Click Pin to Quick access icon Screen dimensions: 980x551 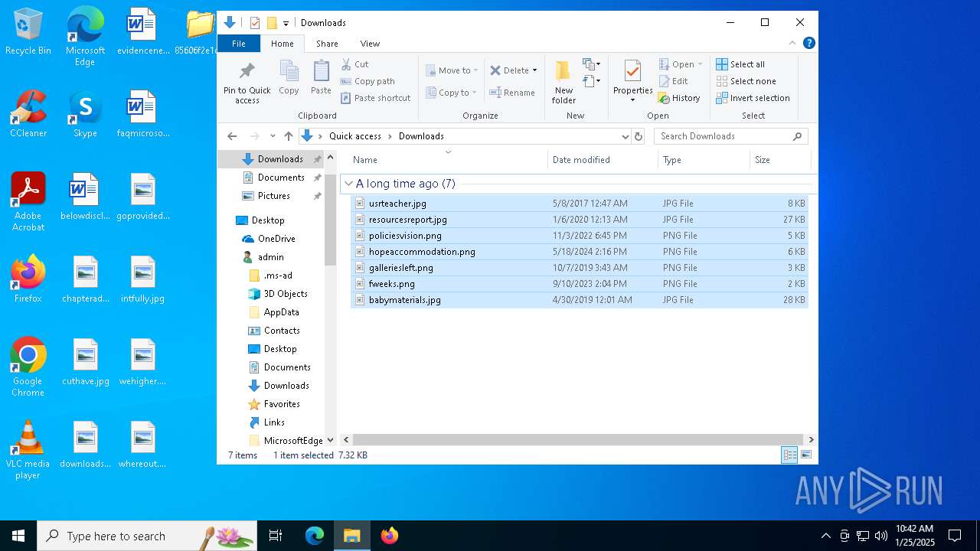coord(247,71)
